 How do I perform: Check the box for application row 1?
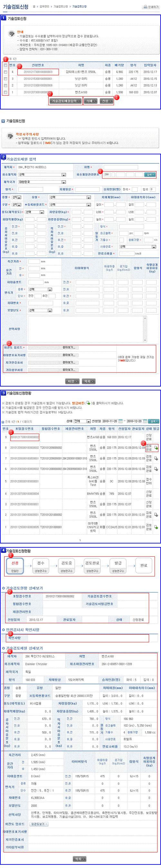pos(5,92)
